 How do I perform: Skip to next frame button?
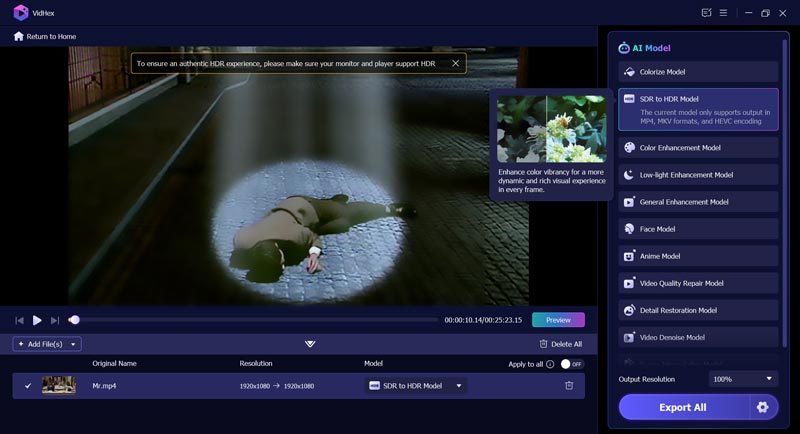coord(55,320)
